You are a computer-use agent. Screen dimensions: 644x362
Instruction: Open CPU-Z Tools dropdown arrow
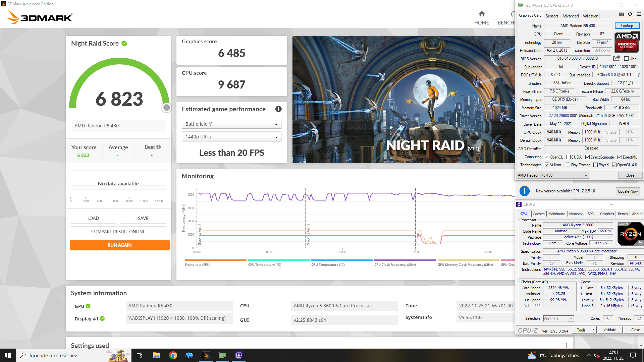tap(593, 330)
